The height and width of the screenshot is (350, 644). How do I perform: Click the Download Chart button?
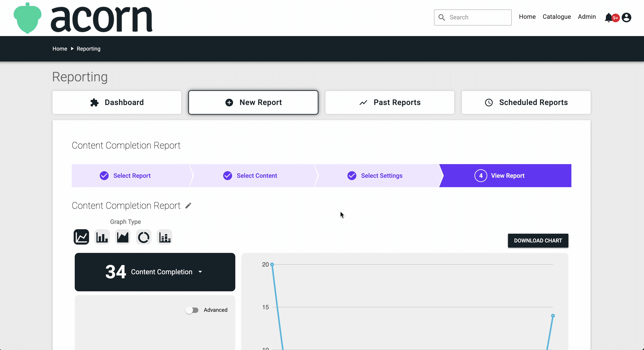[538, 241]
